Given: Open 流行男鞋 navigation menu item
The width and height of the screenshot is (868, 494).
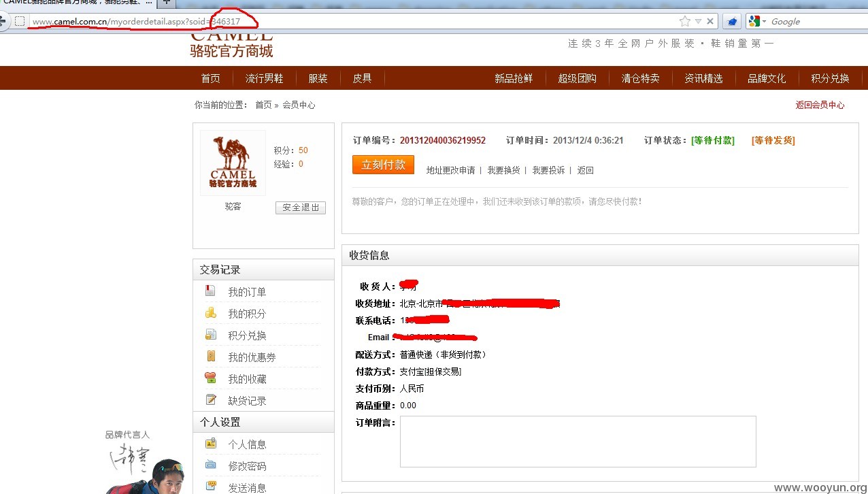Looking at the screenshot, I should pyautogui.click(x=265, y=78).
